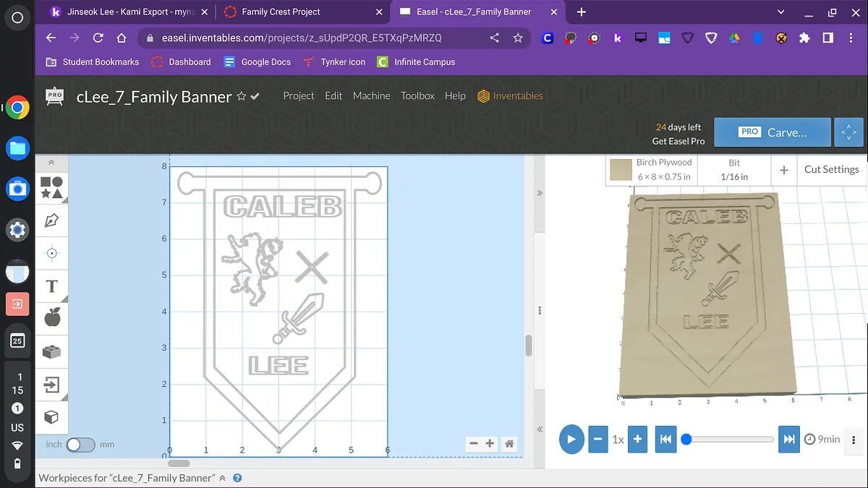
Task: Open the Birch Plywood material dropdown
Action: pos(651,170)
